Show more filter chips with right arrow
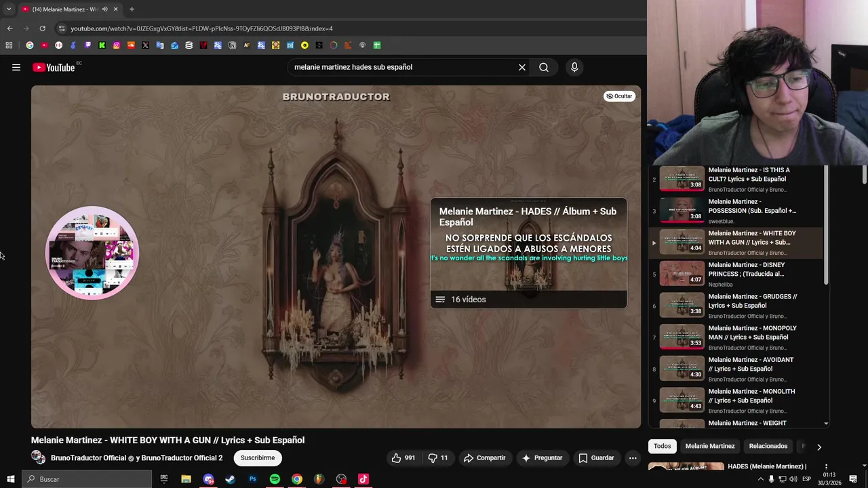The width and height of the screenshot is (868, 488). 819,447
